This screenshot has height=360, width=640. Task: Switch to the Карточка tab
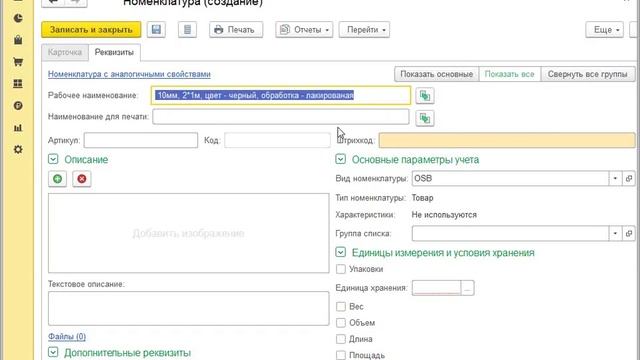tap(65, 52)
